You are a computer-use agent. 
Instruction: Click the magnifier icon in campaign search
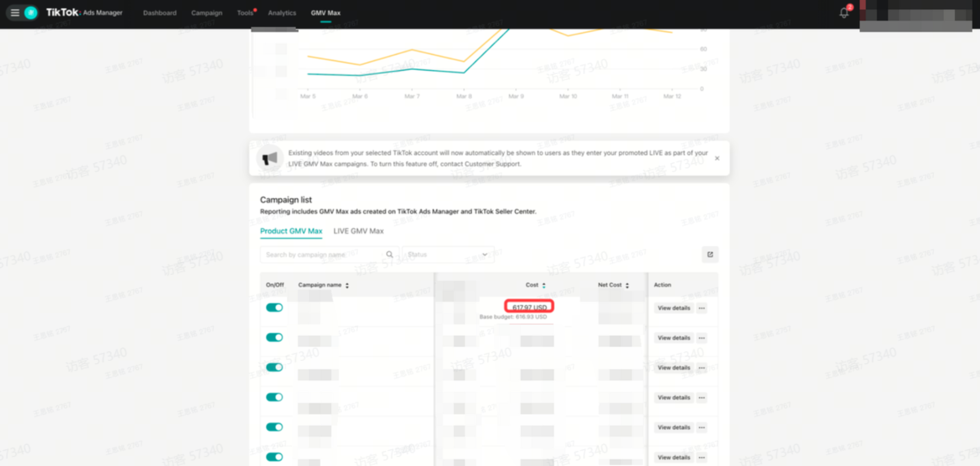pyautogui.click(x=390, y=255)
